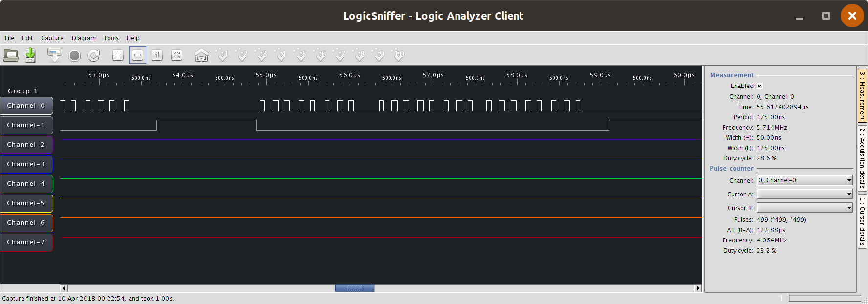The width and height of the screenshot is (868, 304).
Task: Open the Capture menu
Action: 52,38
